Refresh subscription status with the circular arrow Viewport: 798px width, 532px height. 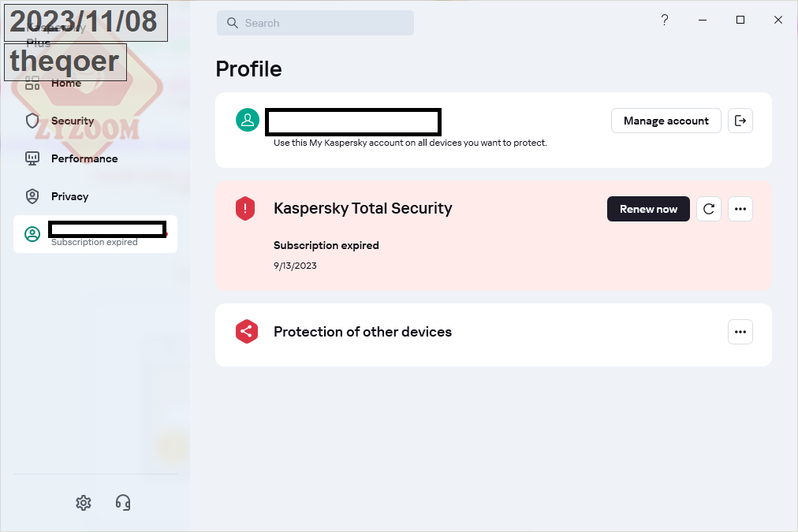point(708,209)
